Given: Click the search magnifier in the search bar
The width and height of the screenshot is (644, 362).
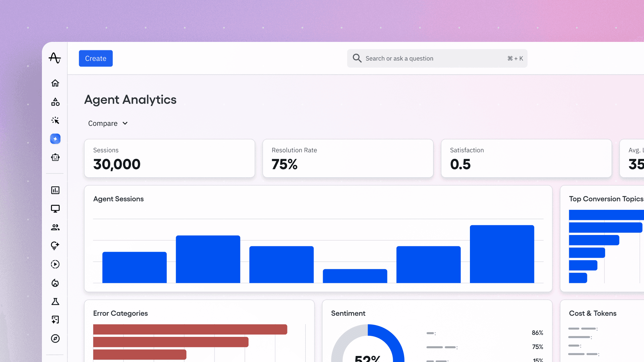Looking at the screenshot, I should 357,58.
